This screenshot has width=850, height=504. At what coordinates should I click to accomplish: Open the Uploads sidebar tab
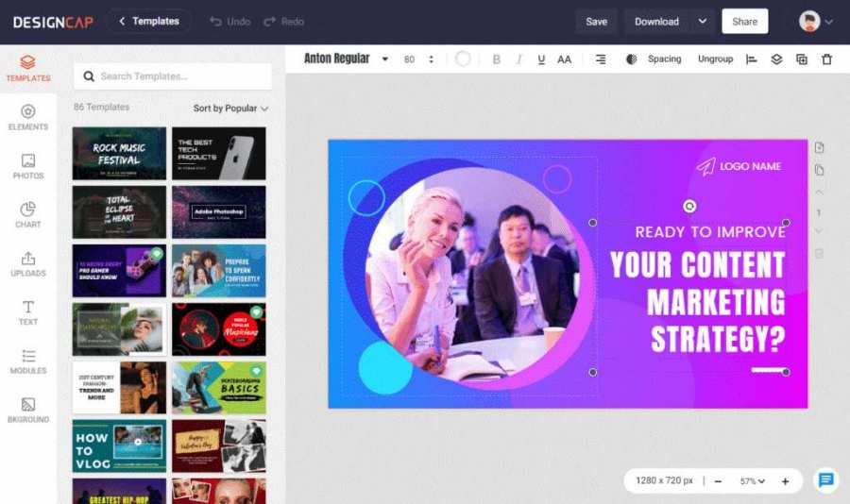pyautogui.click(x=28, y=264)
